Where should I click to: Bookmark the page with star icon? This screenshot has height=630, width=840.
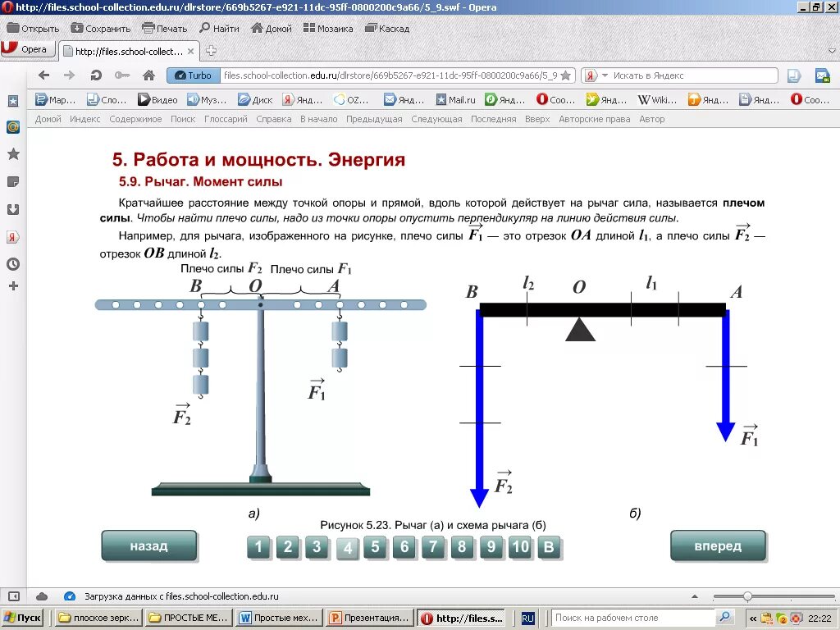(565, 75)
